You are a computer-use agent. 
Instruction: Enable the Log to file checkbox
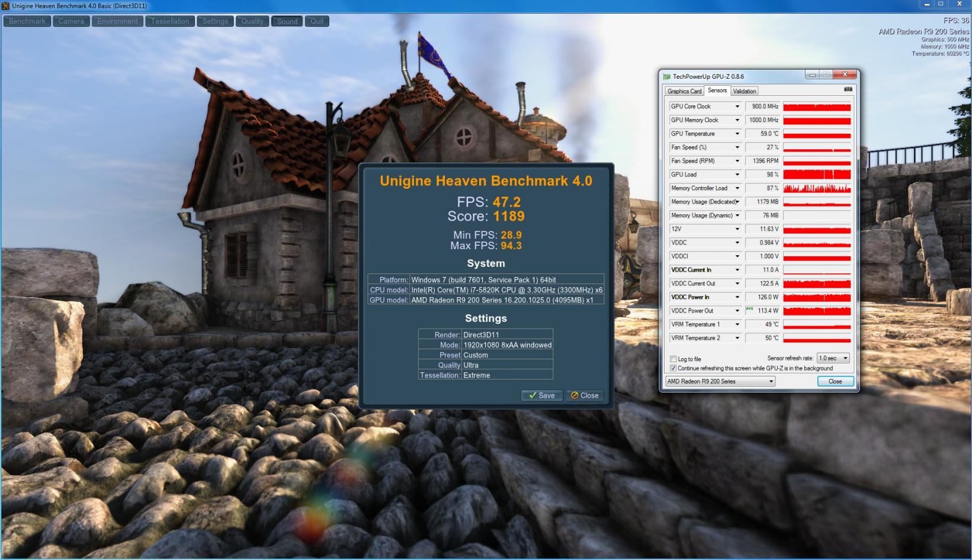tap(673, 359)
